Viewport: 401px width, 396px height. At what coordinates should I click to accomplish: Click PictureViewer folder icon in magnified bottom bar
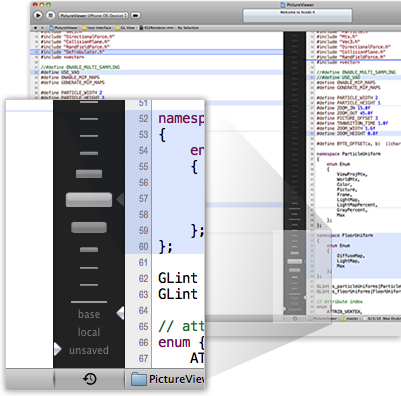(x=139, y=379)
